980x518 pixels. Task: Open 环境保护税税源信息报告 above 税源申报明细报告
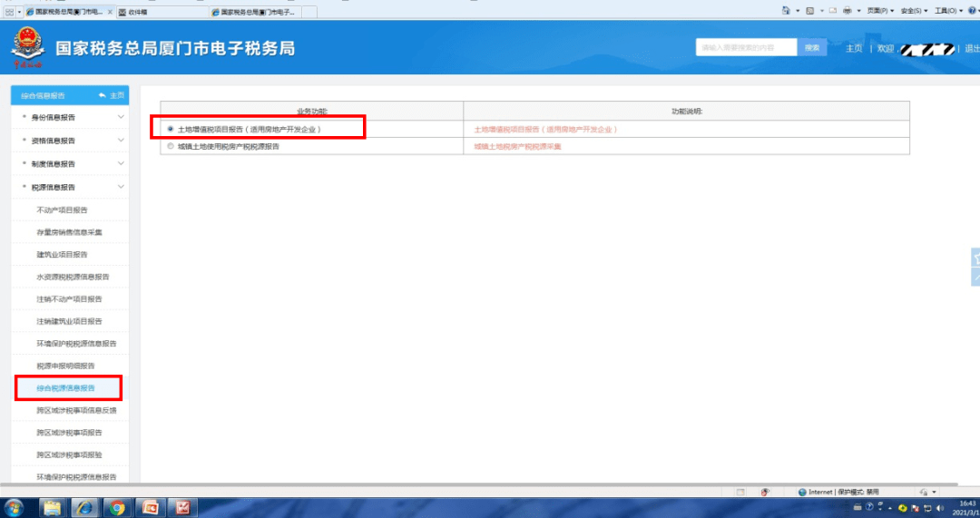click(x=76, y=344)
